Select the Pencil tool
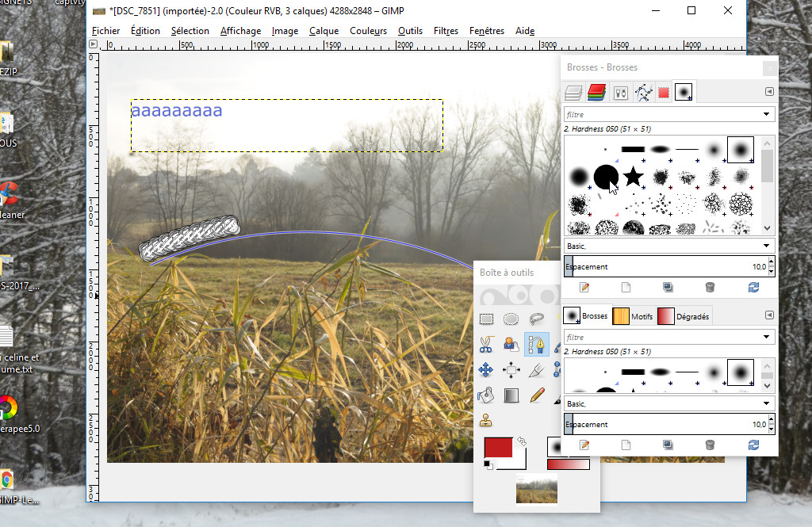This screenshot has width=812, height=527. point(537,395)
